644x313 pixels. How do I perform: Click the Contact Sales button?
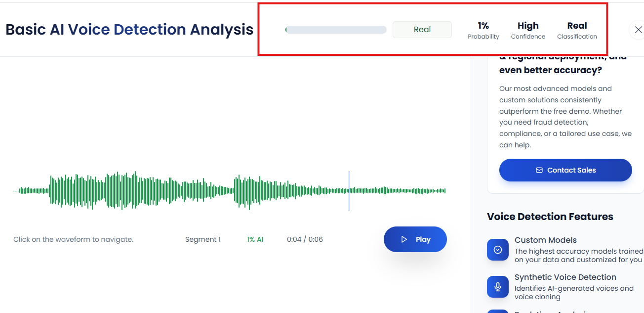tap(565, 170)
